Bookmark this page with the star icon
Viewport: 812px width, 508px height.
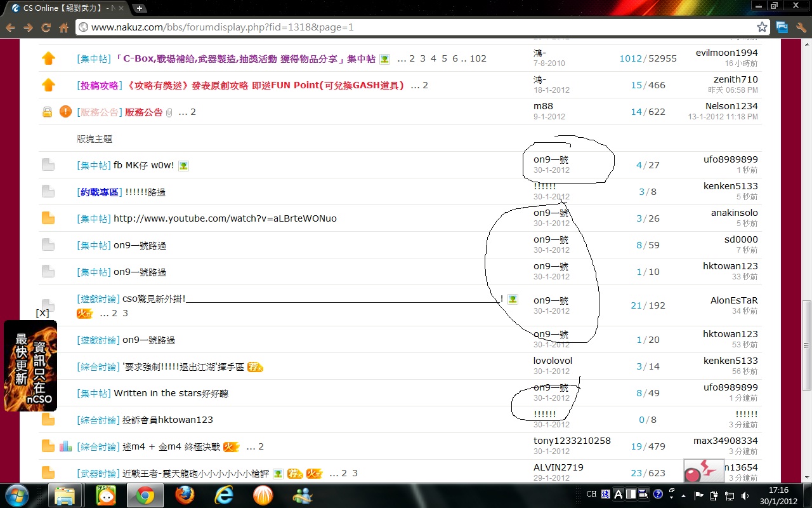click(x=762, y=27)
